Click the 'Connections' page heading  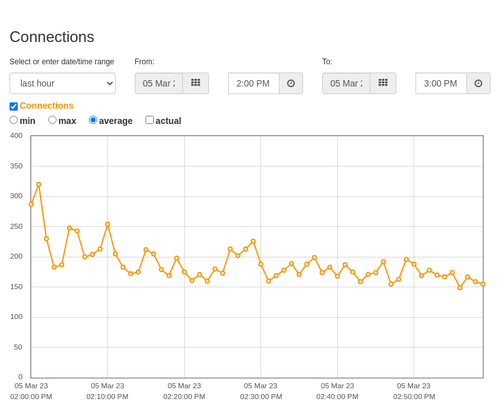point(52,37)
